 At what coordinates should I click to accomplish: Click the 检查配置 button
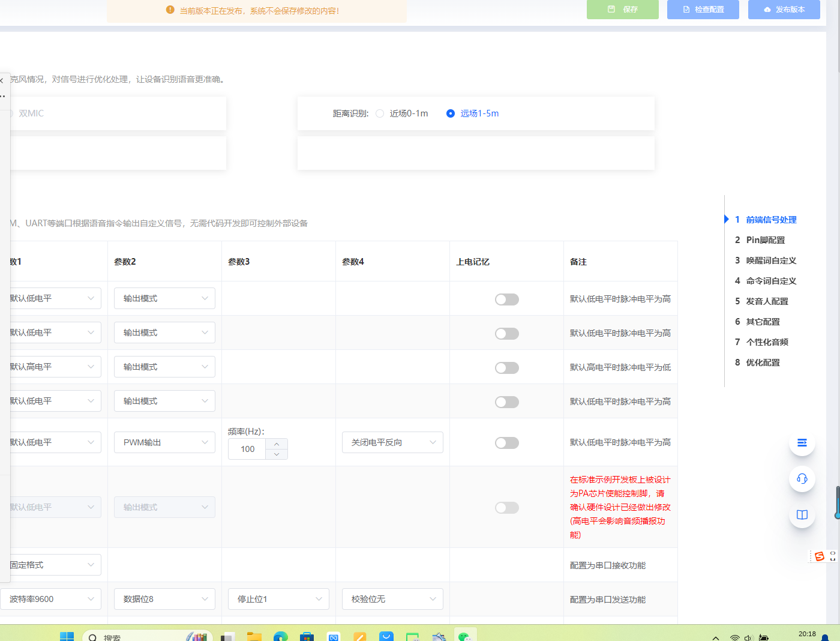tap(703, 10)
